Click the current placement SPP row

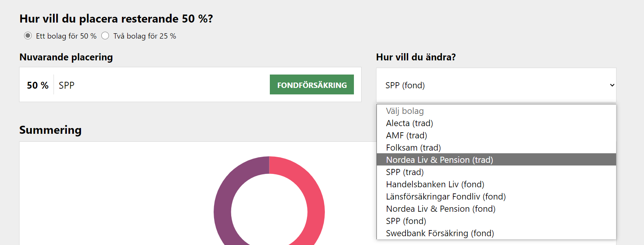(153, 85)
